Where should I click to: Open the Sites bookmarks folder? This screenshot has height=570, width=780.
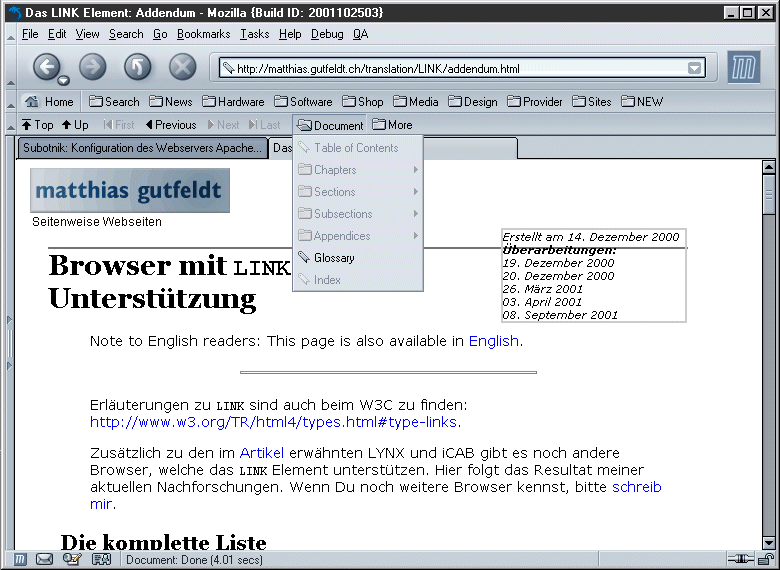592,102
